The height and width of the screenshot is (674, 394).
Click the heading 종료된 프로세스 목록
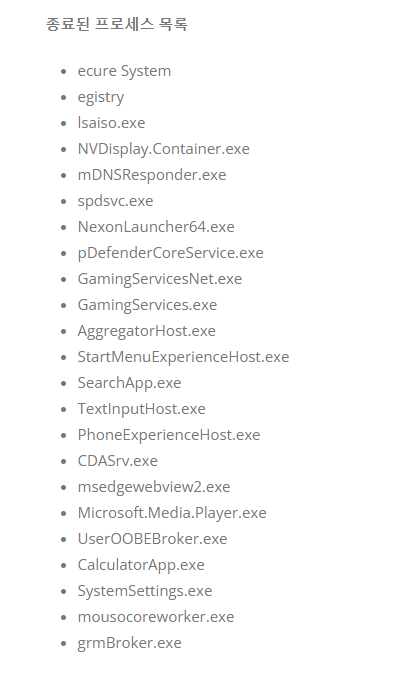click(116, 24)
